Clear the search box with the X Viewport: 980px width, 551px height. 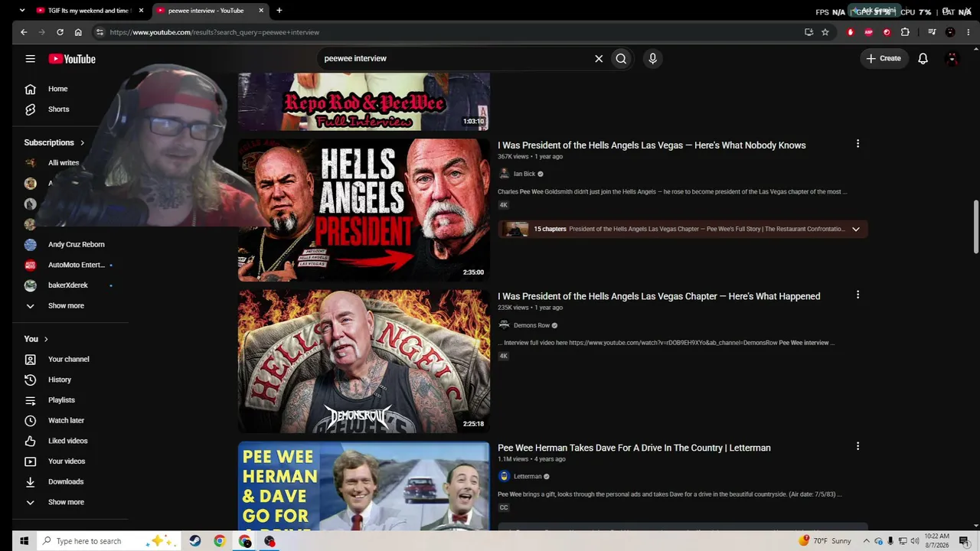pyautogui.click(x=599, y=58)
